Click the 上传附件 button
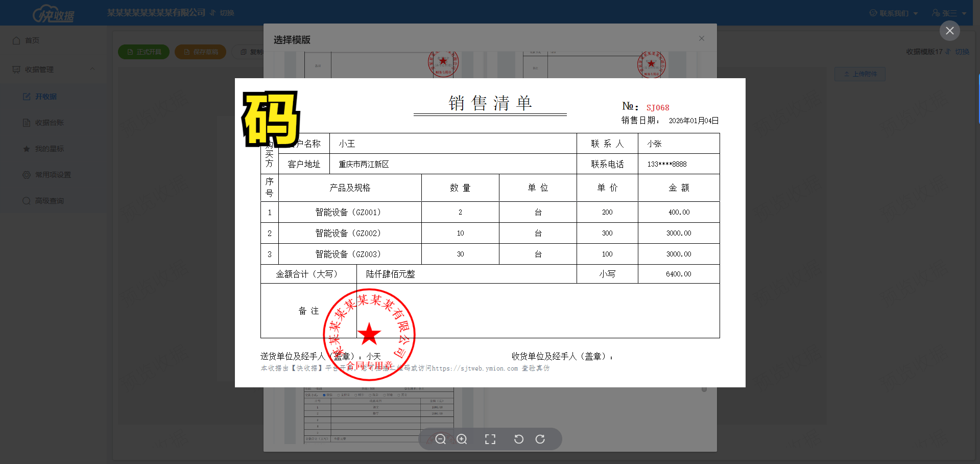980x464 pixels. coord(860,74)
